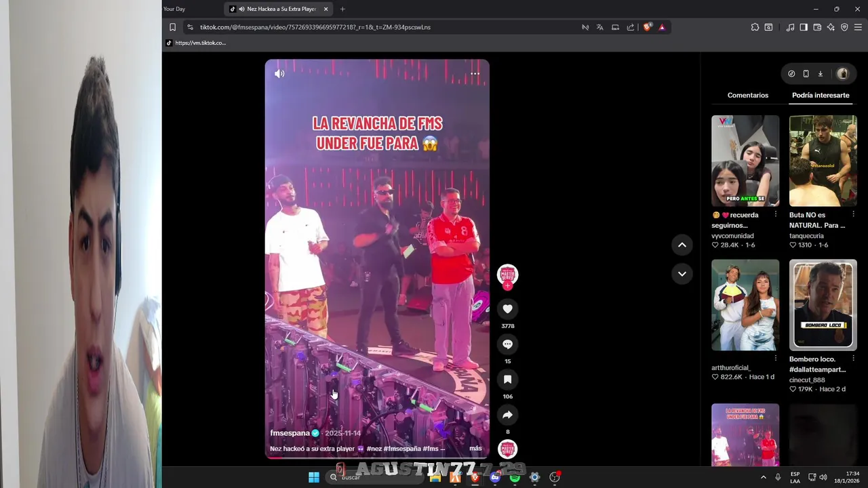
Task: Click the TikTok download app icon
Action: click(x=820, y=74)
